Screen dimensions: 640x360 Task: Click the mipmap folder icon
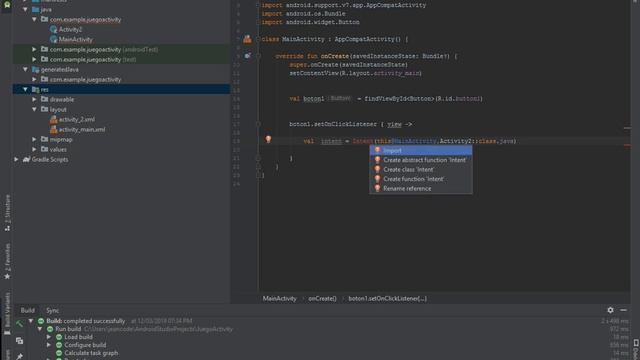[44, 139]
